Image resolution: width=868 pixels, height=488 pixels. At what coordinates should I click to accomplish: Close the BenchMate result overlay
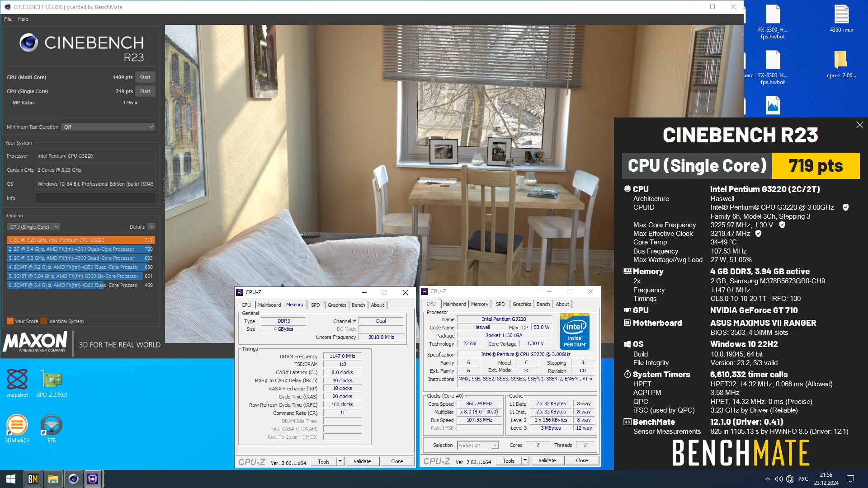[859, 125]
